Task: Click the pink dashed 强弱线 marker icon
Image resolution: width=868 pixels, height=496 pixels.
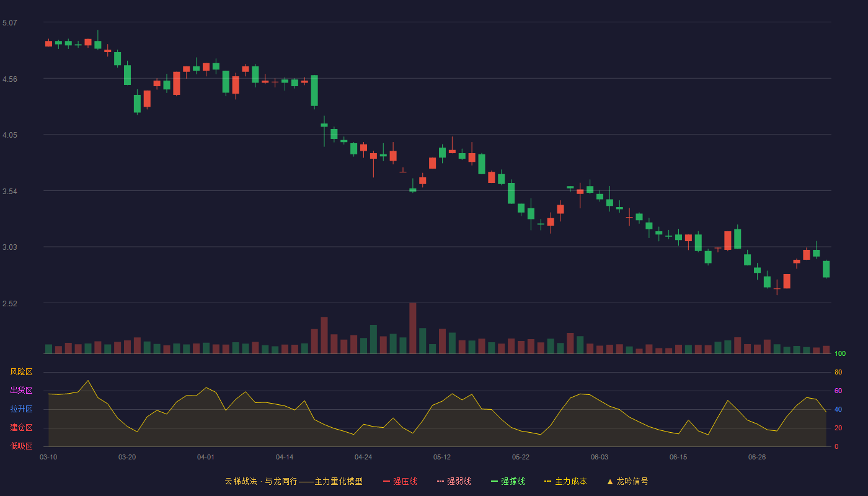Action: (x=440, y=481)
